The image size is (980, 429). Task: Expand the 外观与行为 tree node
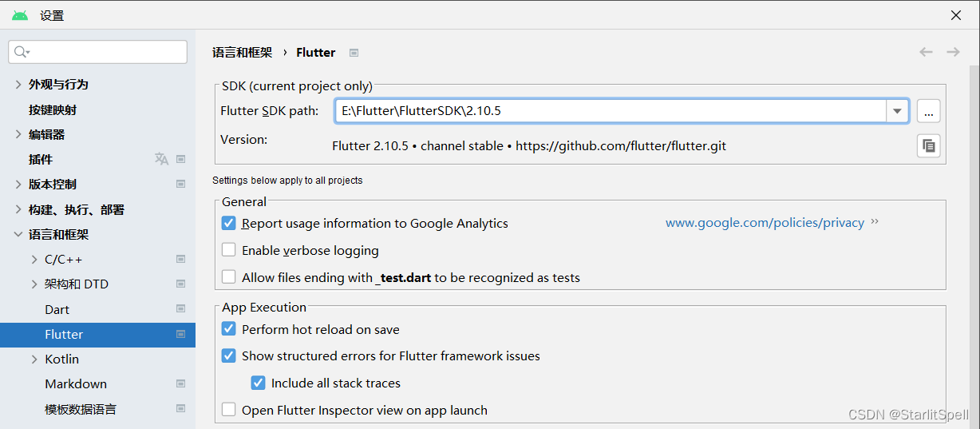(x=18, y=84)
